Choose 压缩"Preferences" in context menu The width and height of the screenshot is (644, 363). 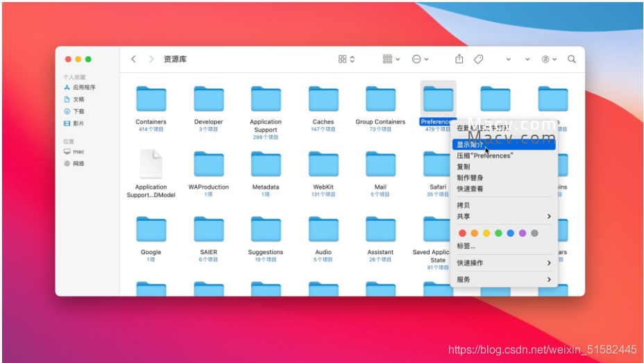[x=504, y=155]
